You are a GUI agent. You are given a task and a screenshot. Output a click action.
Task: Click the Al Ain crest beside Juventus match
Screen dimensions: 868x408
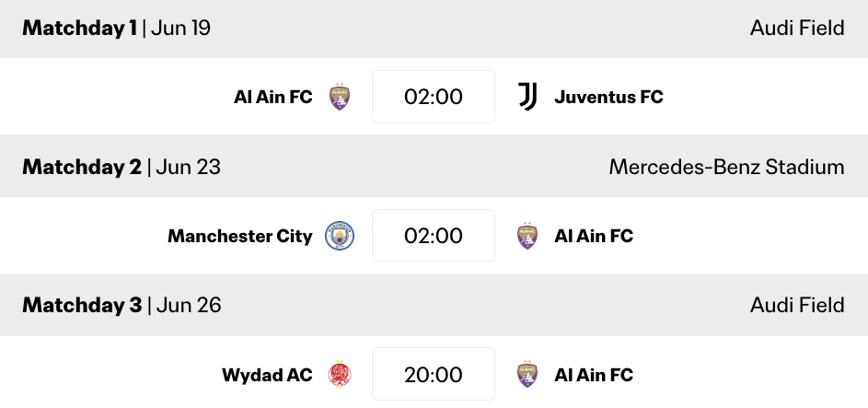pos(340,97)
